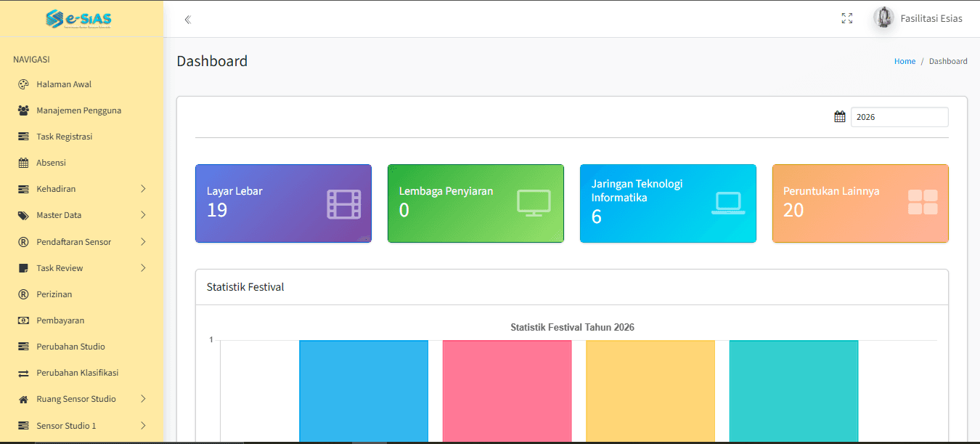Screen dimensions: 980x444
Task: Expand Master Data submenu chevron
Action: pyautogui.click(x=143, y=215)
